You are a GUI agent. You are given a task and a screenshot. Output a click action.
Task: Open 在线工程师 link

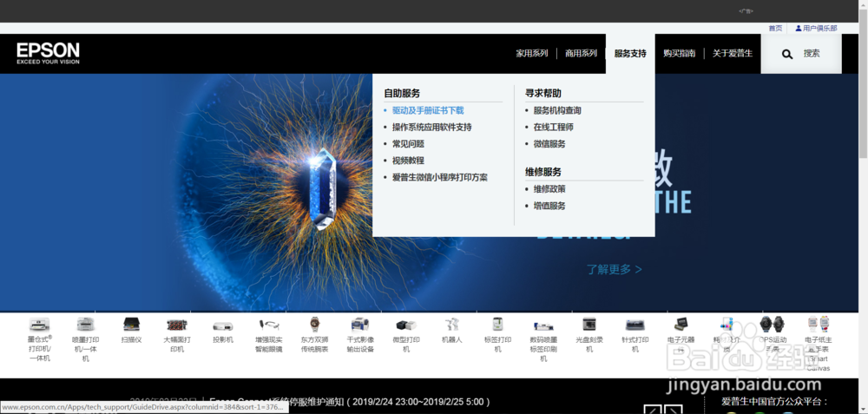[554, 128]
